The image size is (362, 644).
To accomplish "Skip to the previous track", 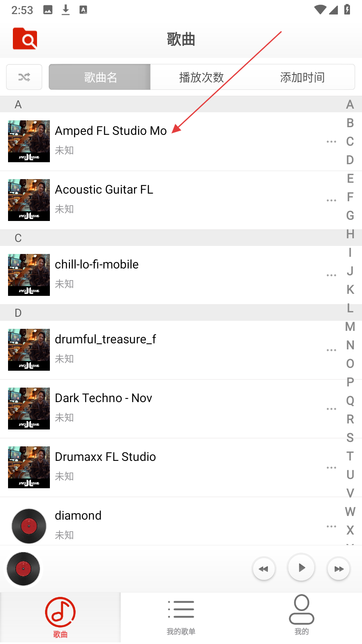I will click(264, 569).
